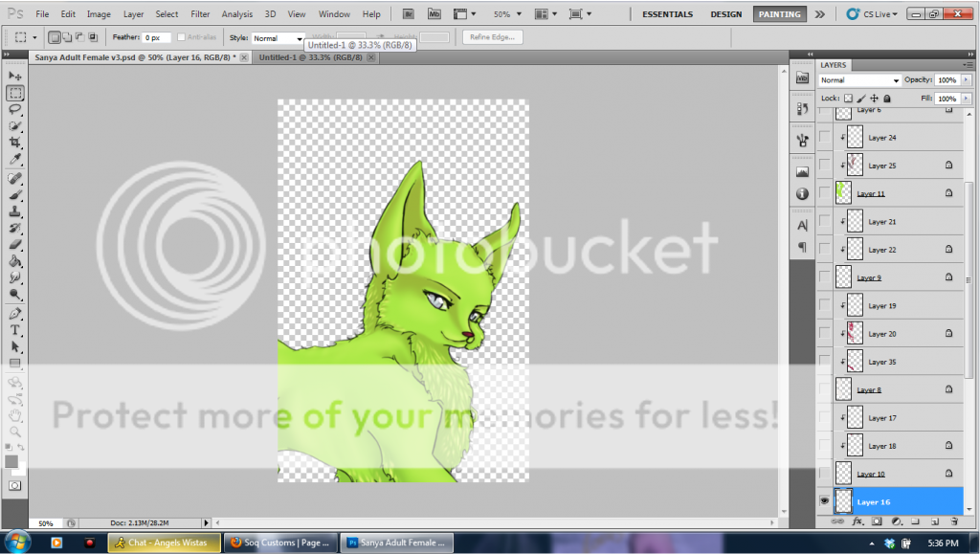
Task: Open the Filter menu
Action: pyautogui.click(x=200, y=14)
